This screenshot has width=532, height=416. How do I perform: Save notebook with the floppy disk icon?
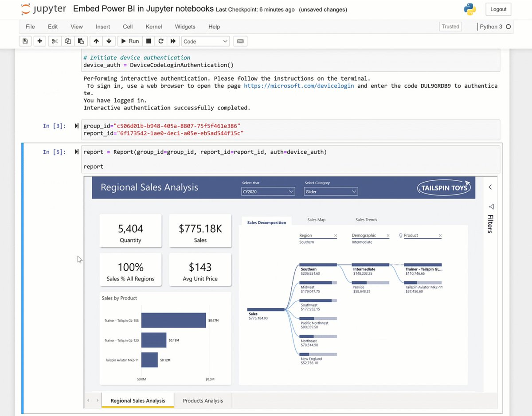tap(25, 41)
